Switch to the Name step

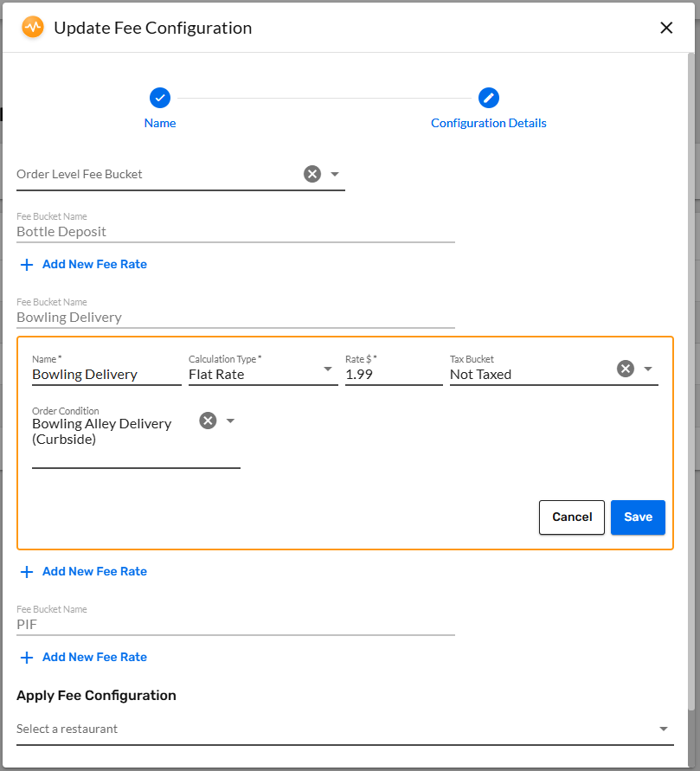159,122
